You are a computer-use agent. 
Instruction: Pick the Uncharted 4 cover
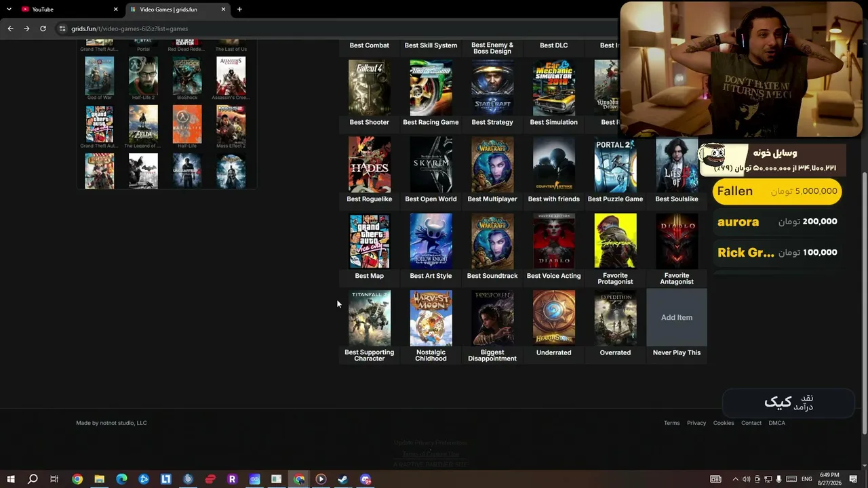[187, 171]
